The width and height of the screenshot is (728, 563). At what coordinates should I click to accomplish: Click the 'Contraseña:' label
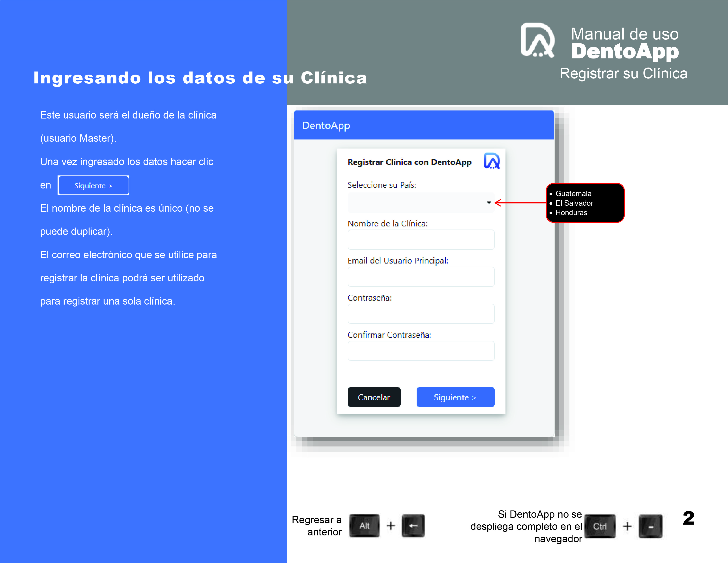(370, 298)
